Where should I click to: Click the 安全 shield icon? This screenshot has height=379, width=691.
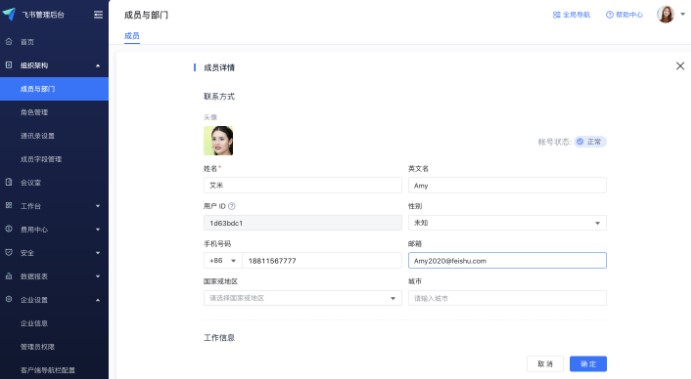click(x=9, y=253)
